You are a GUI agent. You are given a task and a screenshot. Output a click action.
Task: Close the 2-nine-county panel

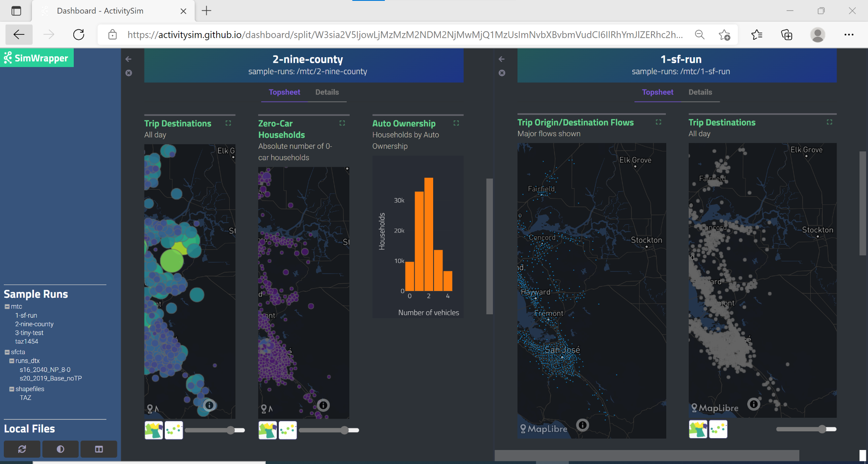(129, 73)
